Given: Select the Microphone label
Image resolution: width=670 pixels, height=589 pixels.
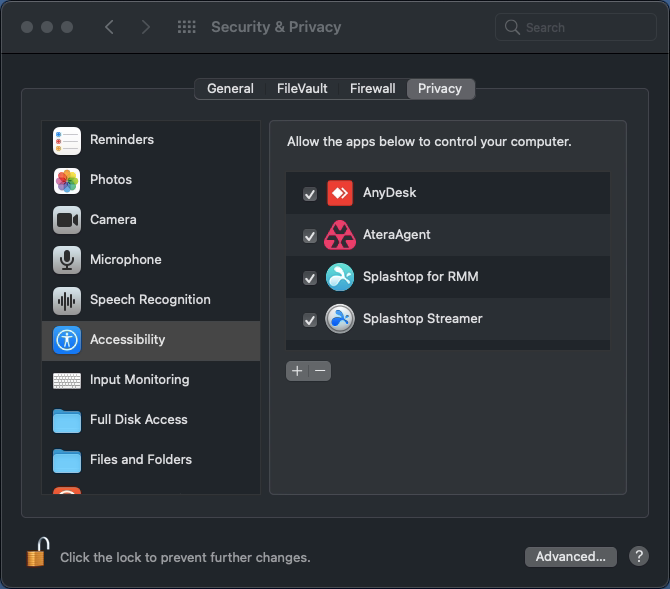Looking at the screenshot, I should pyautogui.click(x=126, y=259).
